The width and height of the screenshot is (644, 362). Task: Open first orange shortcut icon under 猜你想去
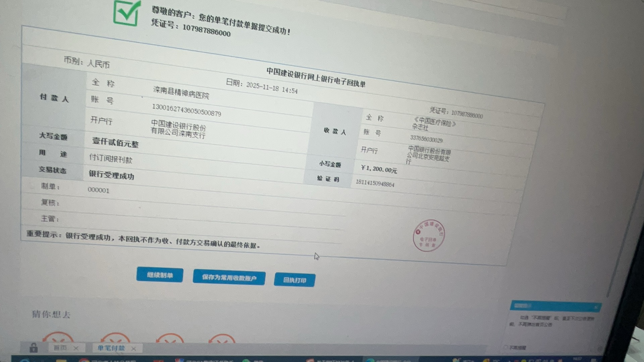click(58, 338)
